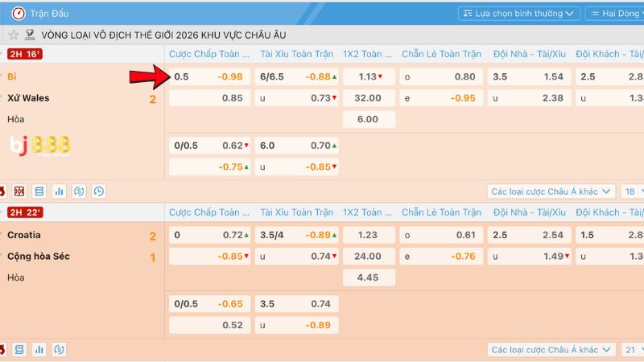644x362 pixels.
Task: Select odd (o) at 0.61
Action: (441, 235)
